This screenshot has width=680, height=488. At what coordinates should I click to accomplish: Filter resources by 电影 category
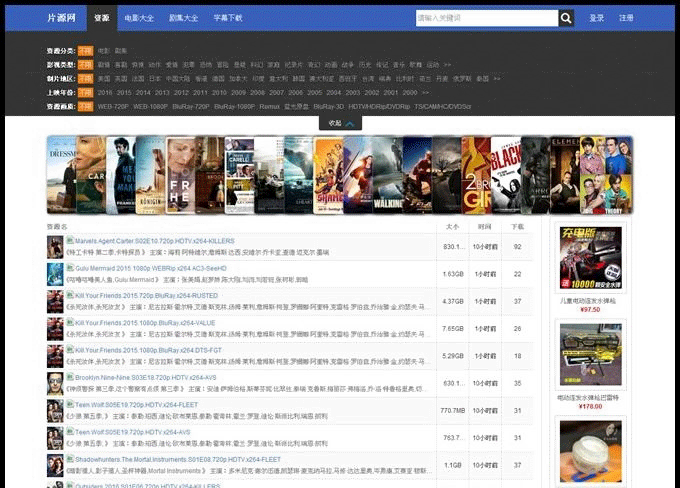104,51
